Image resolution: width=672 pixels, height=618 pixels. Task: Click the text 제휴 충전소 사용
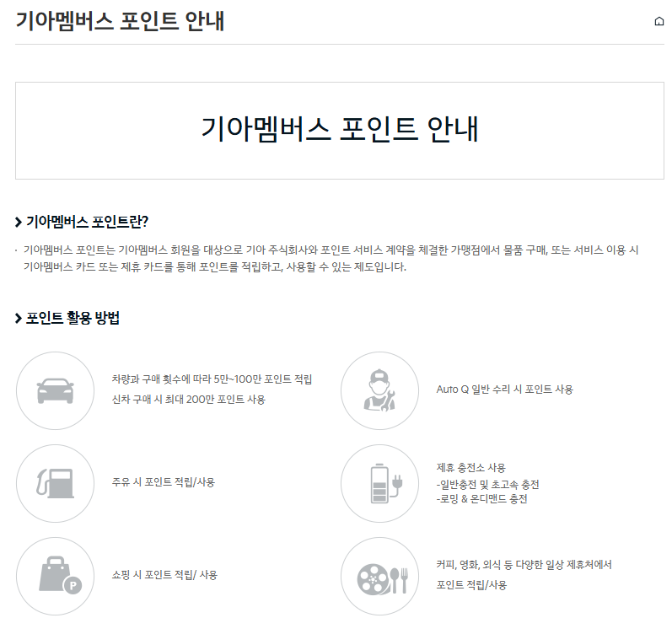pos(470,467)
